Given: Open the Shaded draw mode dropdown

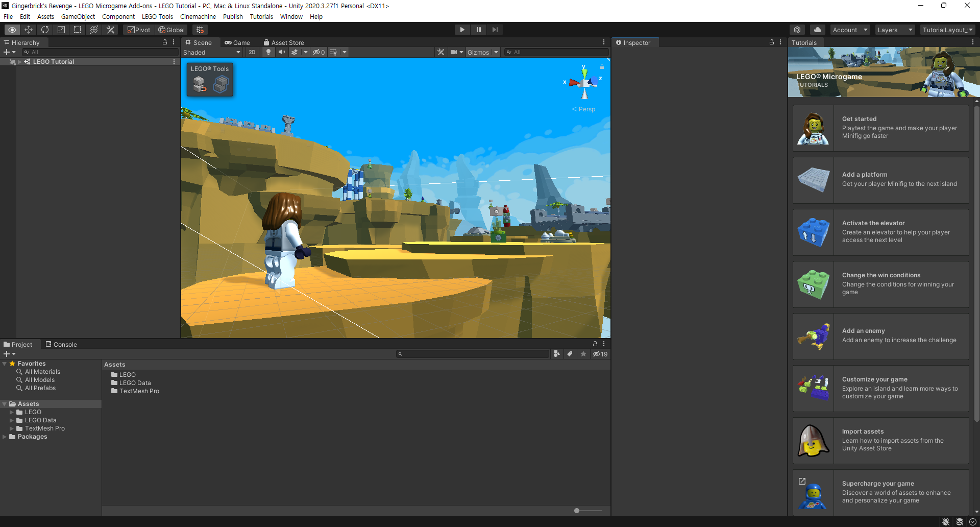Looking at the screenshot, I should click(212, 52).
